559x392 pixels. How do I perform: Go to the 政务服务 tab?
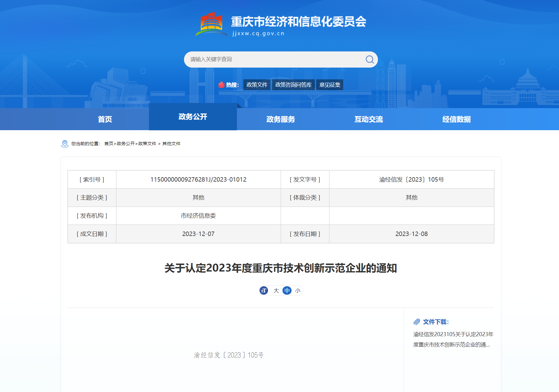tap(281, 119)
